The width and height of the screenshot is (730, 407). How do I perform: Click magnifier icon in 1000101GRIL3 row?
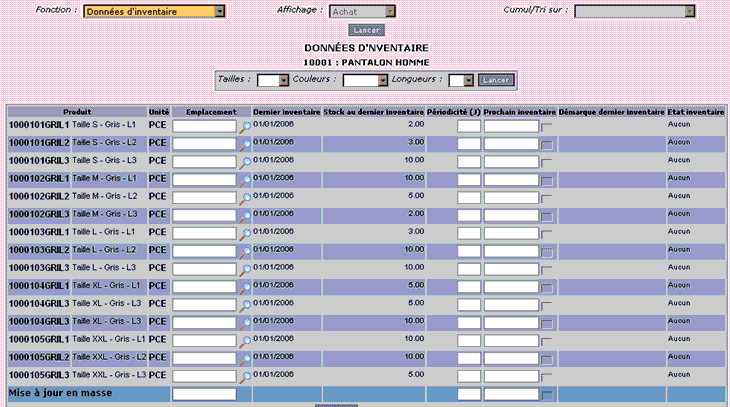coord(245,163)
